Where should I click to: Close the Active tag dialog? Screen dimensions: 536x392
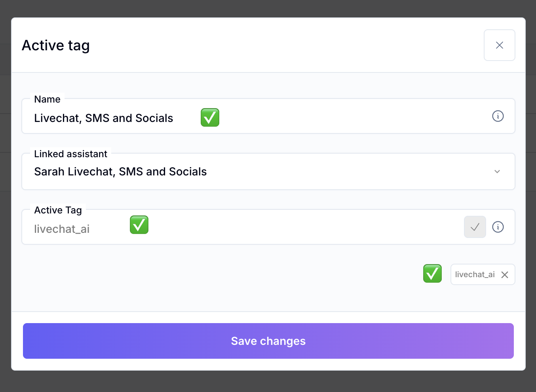[x=499, y=45]
